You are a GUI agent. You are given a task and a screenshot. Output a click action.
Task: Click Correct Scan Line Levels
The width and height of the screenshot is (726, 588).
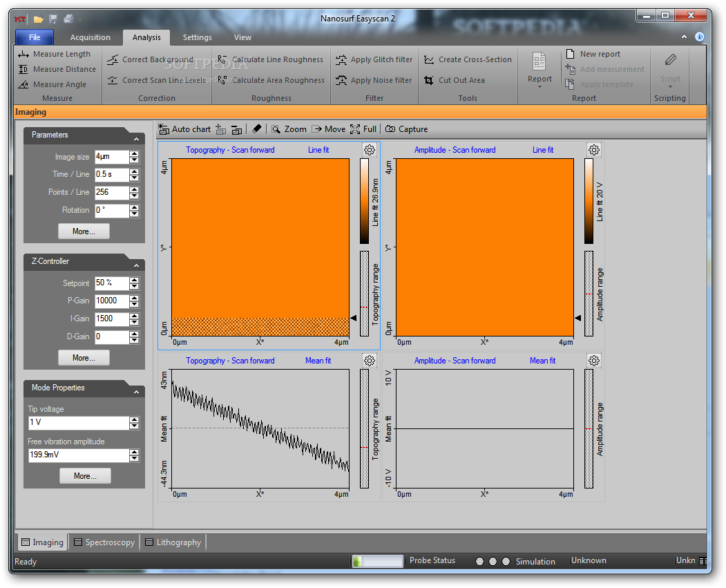tap(157, 81)
